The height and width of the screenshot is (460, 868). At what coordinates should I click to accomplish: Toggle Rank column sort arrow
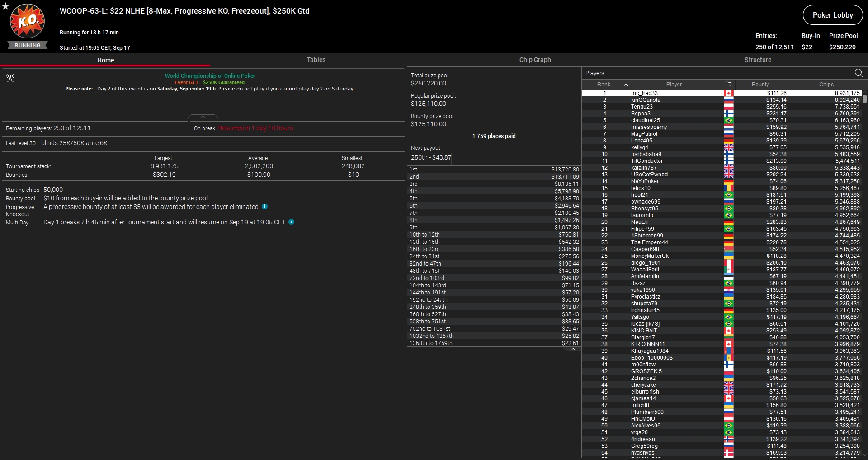click(x=626, y=85)
